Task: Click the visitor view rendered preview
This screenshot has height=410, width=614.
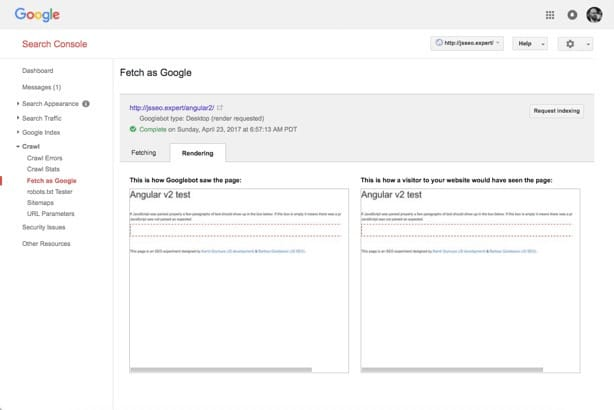Action: click(x=470, y=280)
